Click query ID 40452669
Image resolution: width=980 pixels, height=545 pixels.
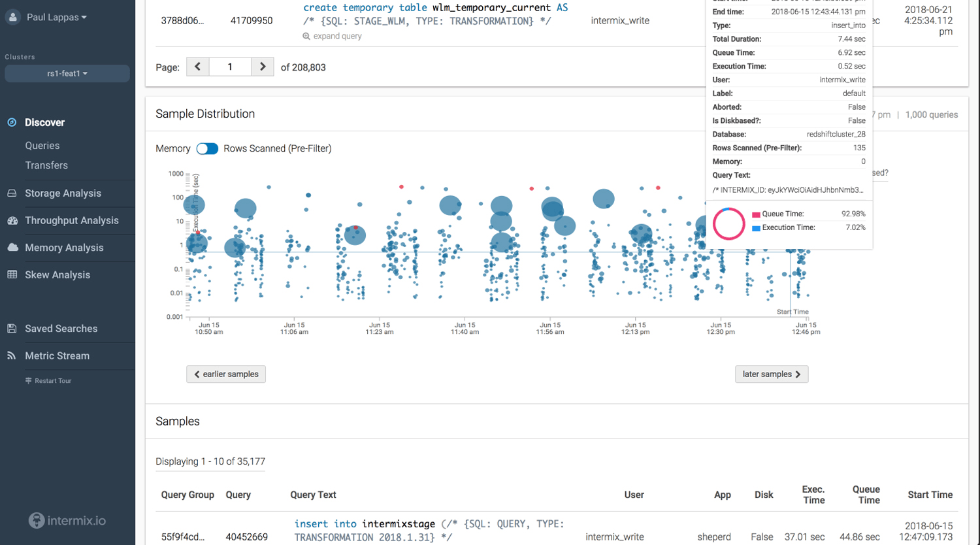point(247,537)
